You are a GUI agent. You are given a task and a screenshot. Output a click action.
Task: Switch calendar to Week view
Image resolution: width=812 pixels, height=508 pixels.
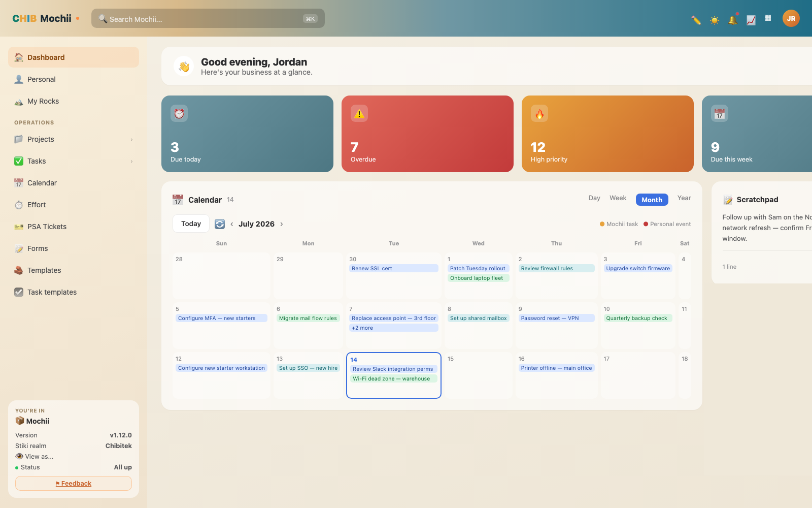618,198
